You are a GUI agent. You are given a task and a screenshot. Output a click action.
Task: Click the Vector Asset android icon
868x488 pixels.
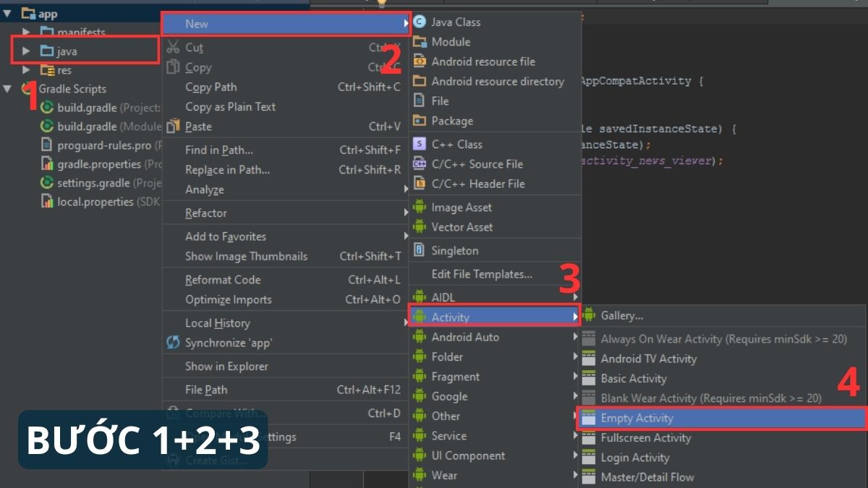(x=420, y=227)
